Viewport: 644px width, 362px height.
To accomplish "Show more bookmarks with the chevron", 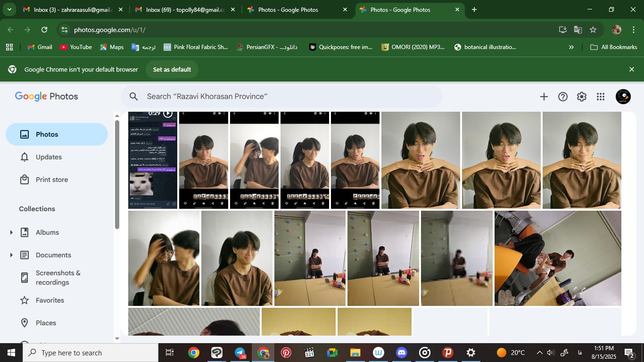I will click(x=571, y=47).
